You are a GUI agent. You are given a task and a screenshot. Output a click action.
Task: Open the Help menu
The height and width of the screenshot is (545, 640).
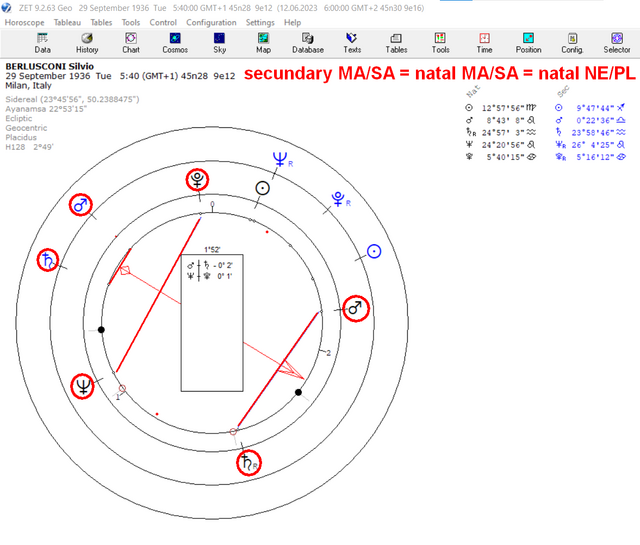pyautogui.click(x=292, y=22)
